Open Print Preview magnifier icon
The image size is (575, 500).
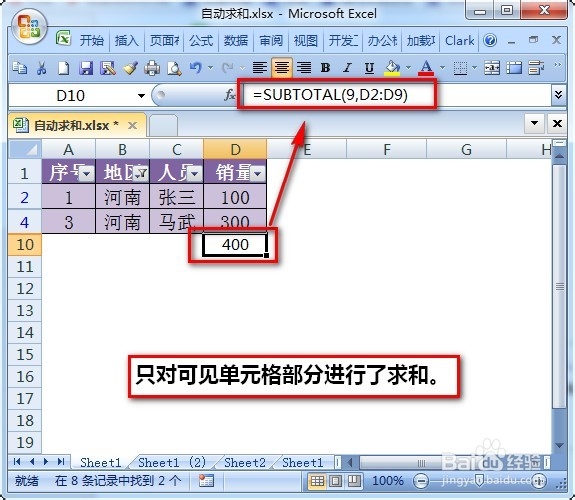coord(174,68)
